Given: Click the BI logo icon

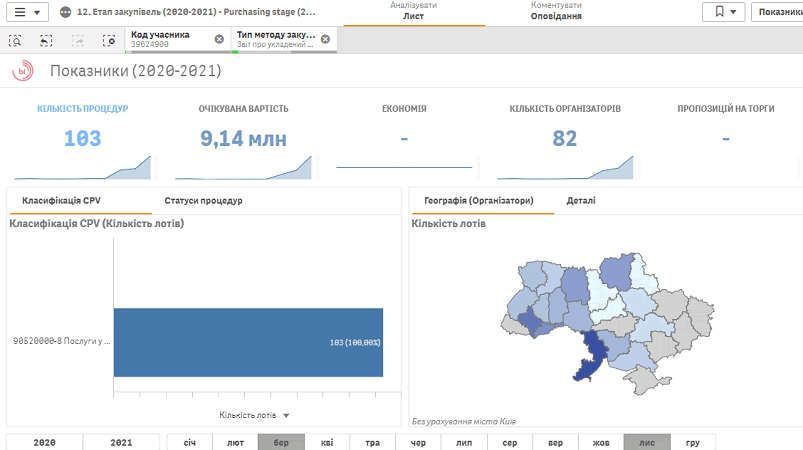Looking at the screenshot, I should tap(23, 71).
